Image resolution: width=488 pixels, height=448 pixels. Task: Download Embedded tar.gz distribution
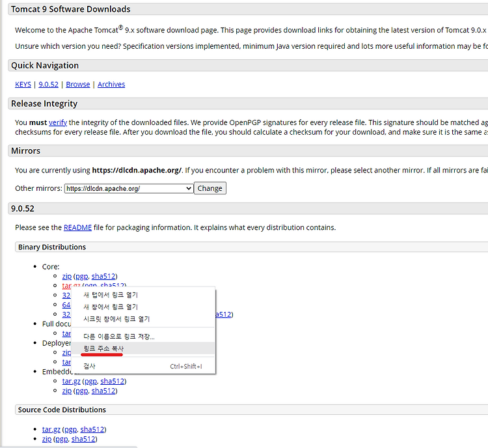pos(72,382)
